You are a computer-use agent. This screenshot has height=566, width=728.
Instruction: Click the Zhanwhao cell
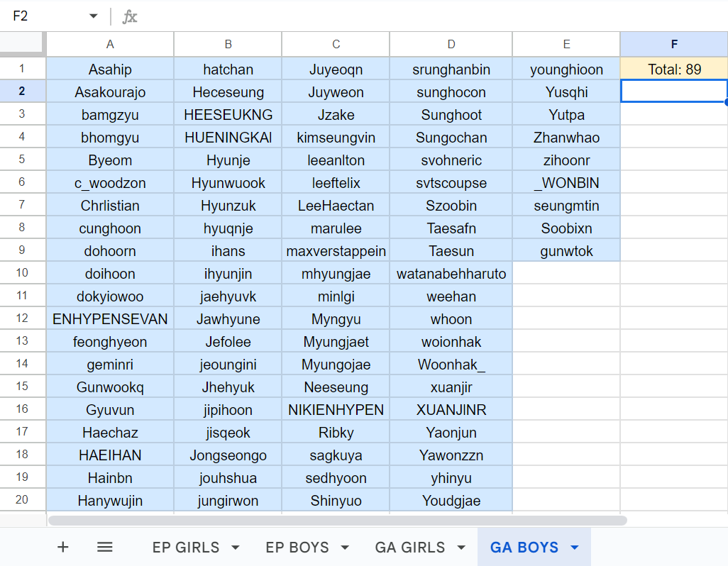(x=566, y=138)
